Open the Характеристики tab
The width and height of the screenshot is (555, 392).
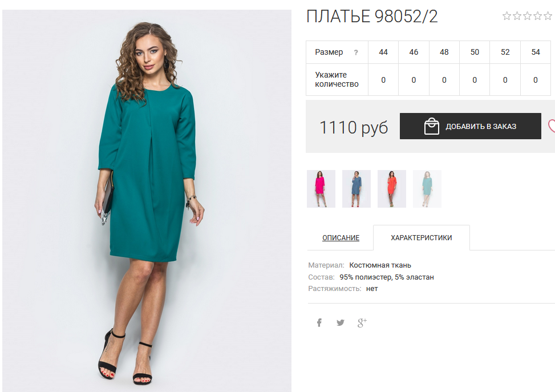point(421,237)
